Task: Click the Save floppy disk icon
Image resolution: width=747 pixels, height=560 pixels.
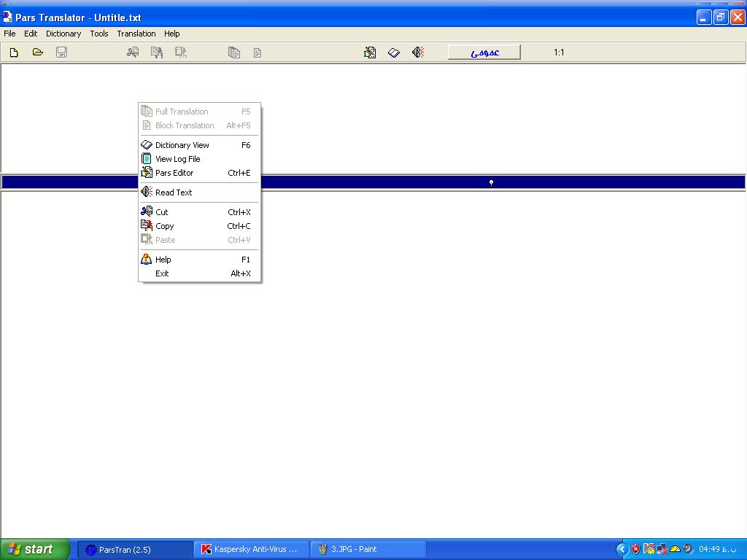Action: pos(61,52)
